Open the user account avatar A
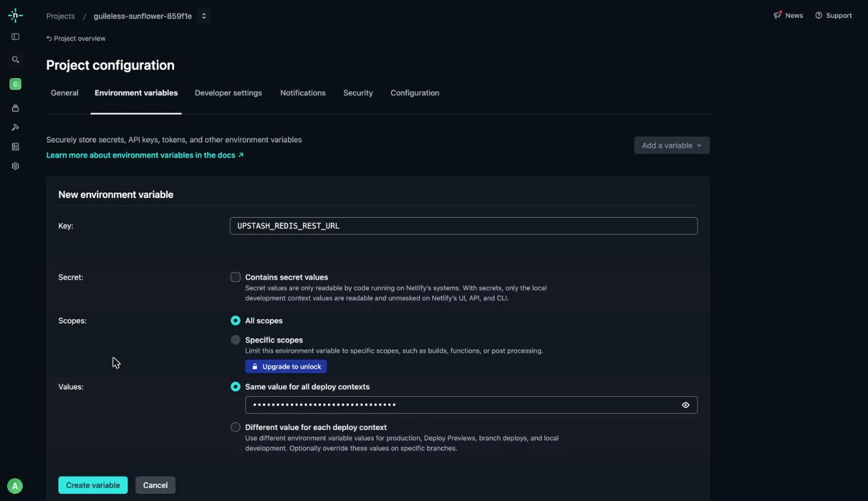Image resolution: width=868 pixels, height=501 pixels. click(x=15, y=486)
